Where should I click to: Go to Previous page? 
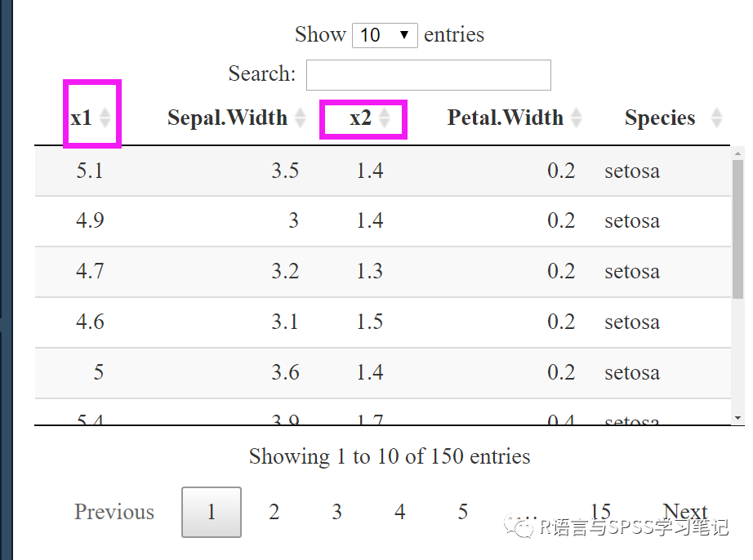[114, 512]
